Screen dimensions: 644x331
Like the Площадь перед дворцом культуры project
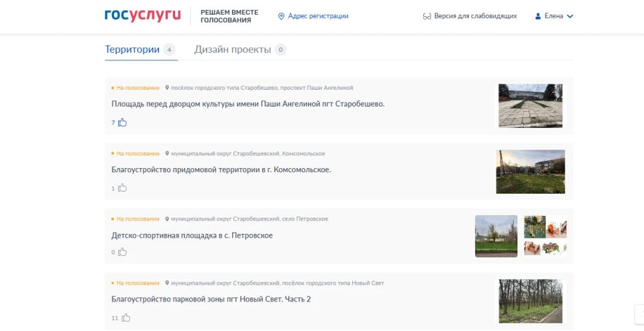(x=122, y=122)
